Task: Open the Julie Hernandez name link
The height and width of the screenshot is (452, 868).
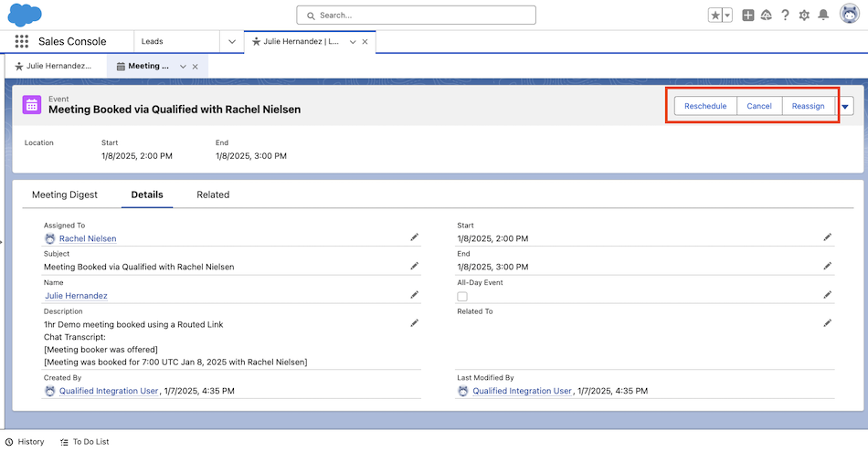Action: 76,296
